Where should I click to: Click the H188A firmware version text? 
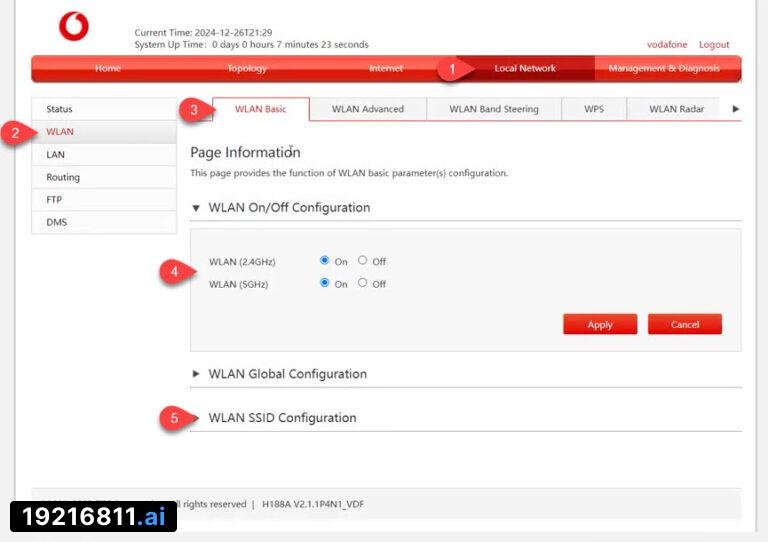pyautogui.click(x=313, y=504)
